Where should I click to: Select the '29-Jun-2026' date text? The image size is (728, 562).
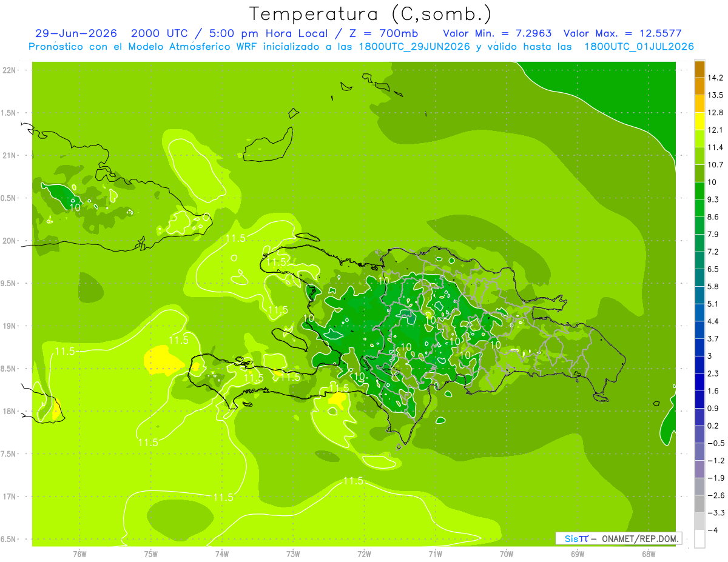click(x=76, y=33)
